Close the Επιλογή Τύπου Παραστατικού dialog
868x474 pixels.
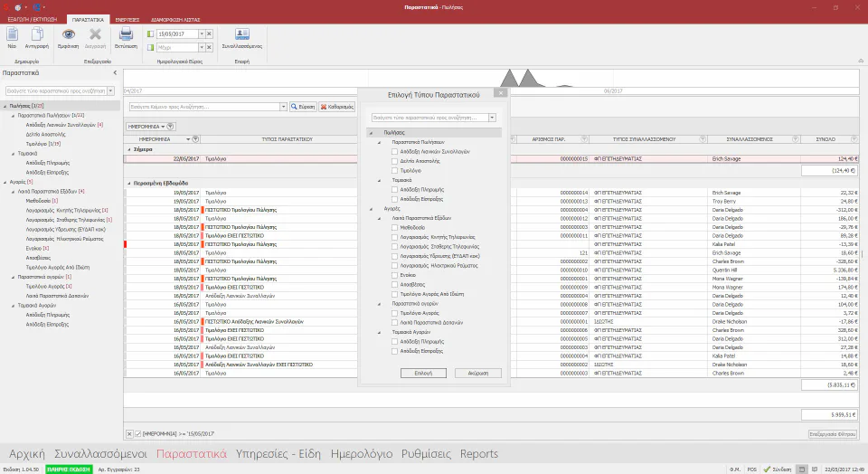click(x=500, y=93)
